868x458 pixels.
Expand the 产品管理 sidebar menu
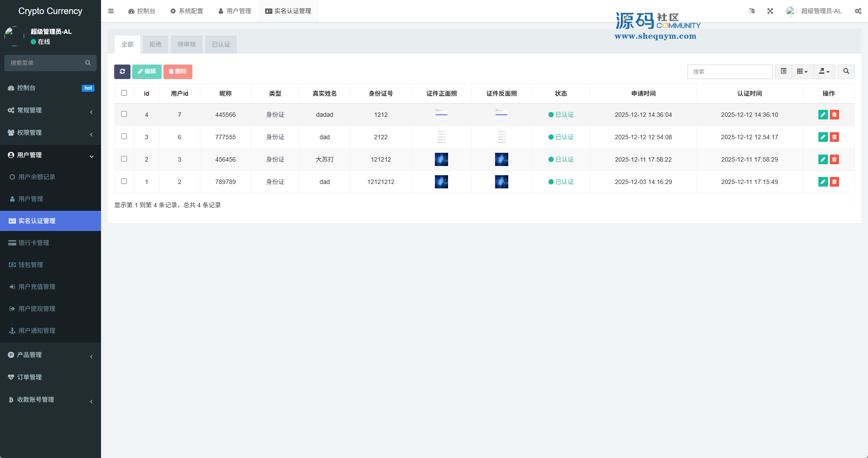(x=51, y=355)
